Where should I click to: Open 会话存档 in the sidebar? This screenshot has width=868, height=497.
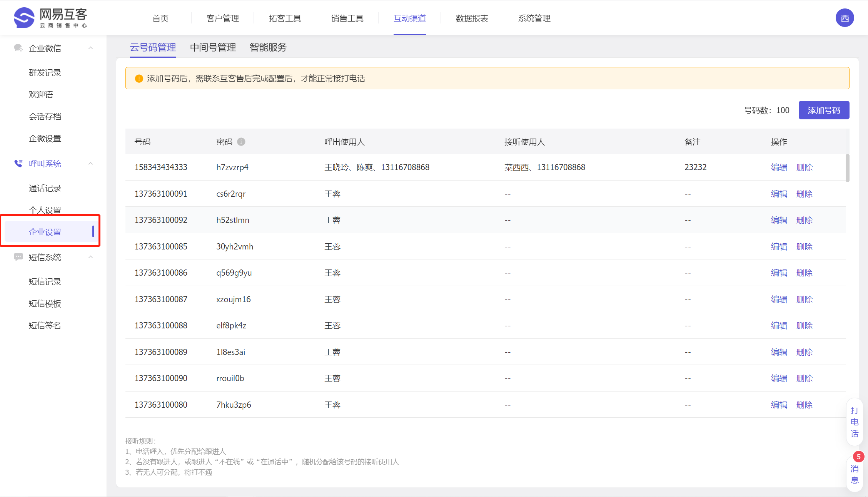[x=45, y=117]
